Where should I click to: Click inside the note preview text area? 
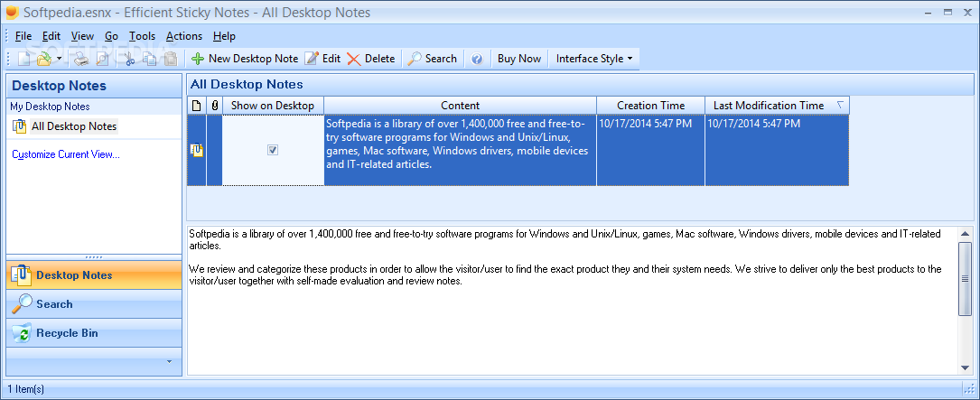[x=572, y=300]
